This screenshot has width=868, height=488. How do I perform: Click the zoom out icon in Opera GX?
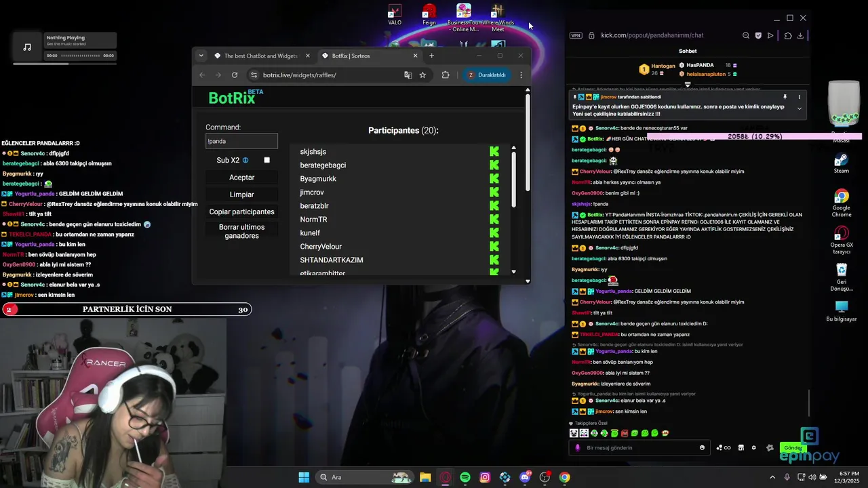(x=746, y=35)
